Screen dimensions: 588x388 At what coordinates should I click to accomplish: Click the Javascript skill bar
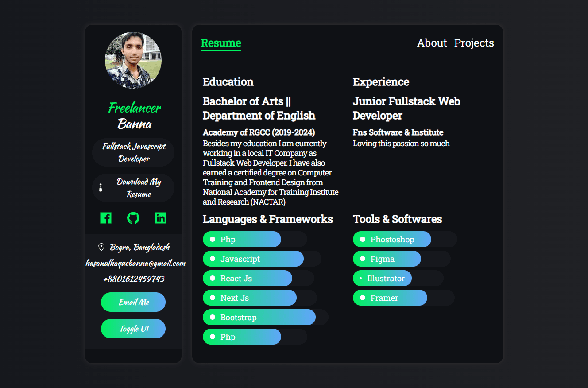253,259
